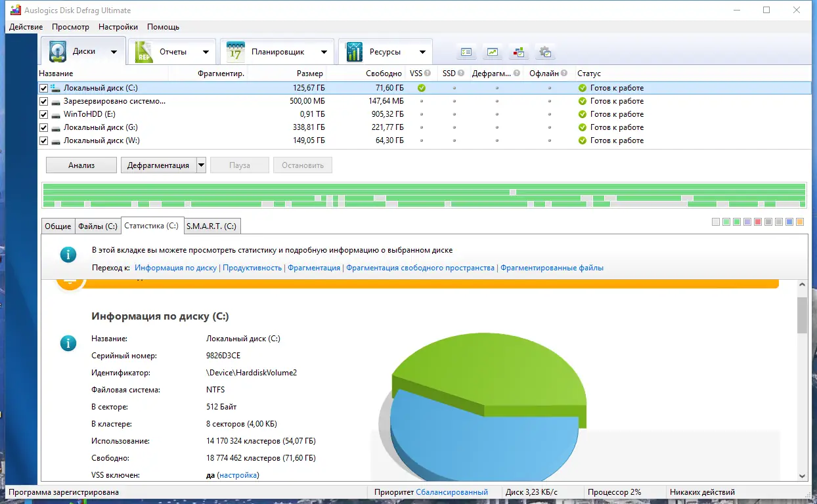Open the Настройки menu
This screenshot has width=817, height=504.
[x=118, y=27]
